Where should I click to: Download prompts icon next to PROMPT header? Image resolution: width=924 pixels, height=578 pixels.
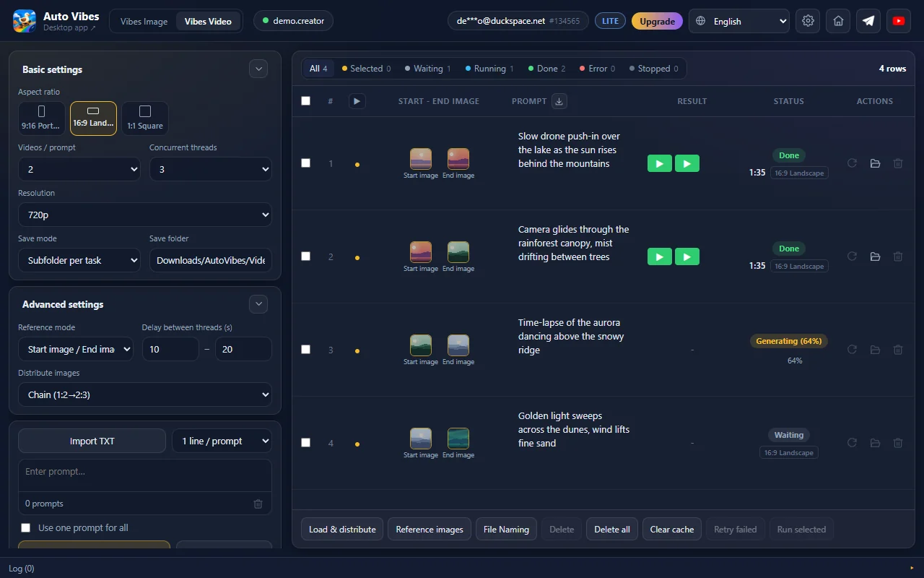pyautogui.click(x=559, y=101)
